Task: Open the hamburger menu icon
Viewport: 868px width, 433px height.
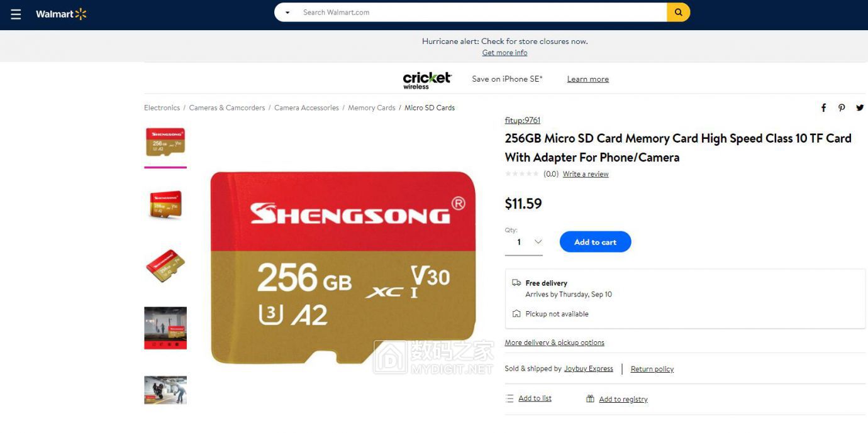Action: tap(16, 14)
